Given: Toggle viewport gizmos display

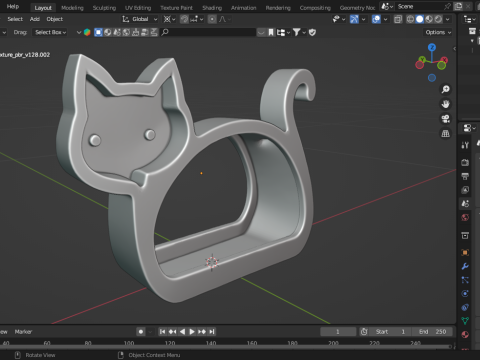Looking at the screenshot, I should pyautogui.click(x=354, y=19).
